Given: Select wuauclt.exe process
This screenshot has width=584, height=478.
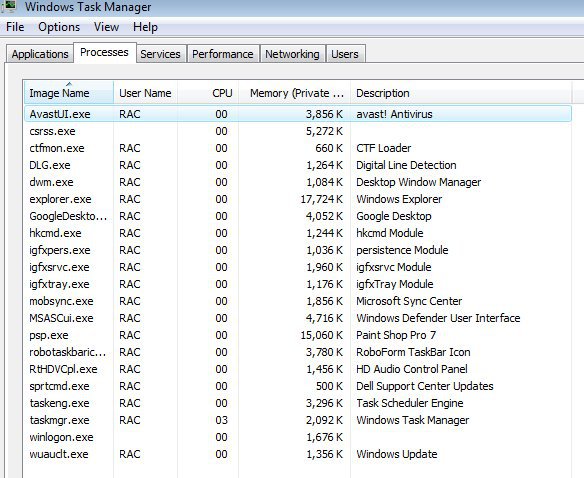Looking at the screenshot, I should [x=298, y=454].
